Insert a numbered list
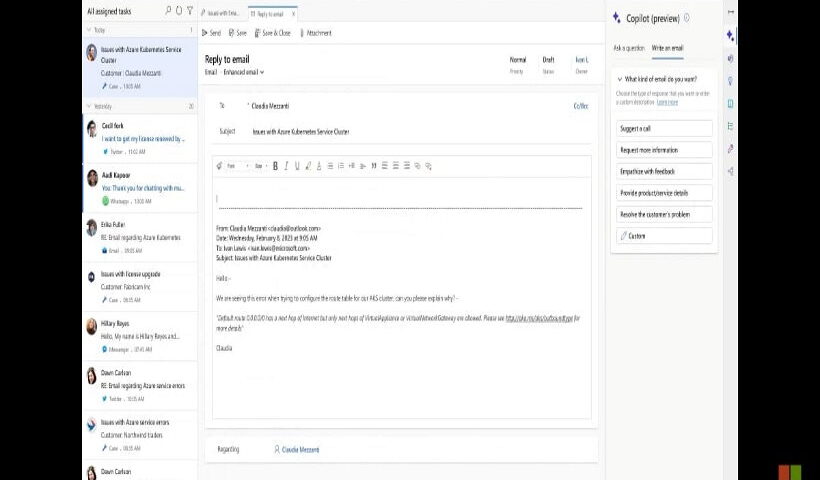This screenshot has height=480, width=820. [341, 166]
